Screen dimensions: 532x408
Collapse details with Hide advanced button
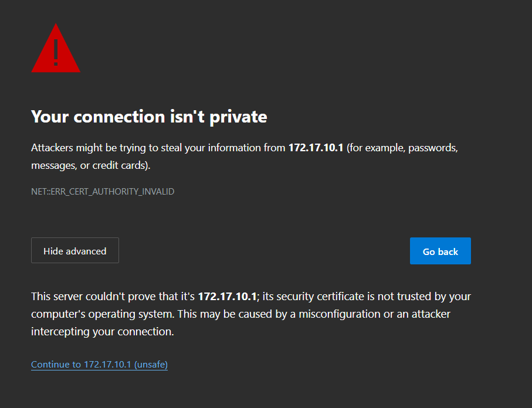pos(75,251)
